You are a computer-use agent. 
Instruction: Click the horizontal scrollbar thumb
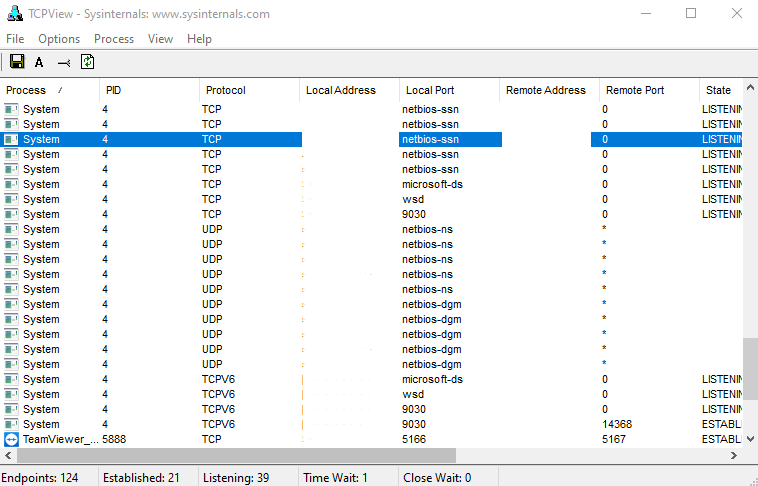click(x=236, y=455)
